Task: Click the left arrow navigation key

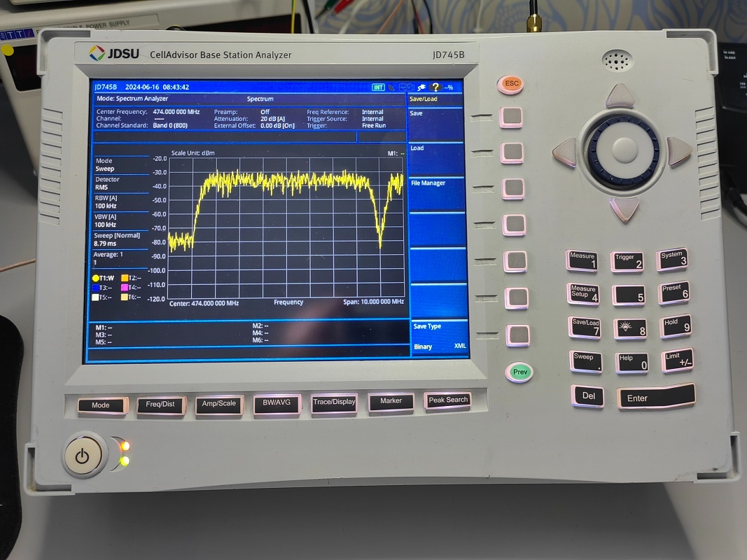Action: point(566,153)
